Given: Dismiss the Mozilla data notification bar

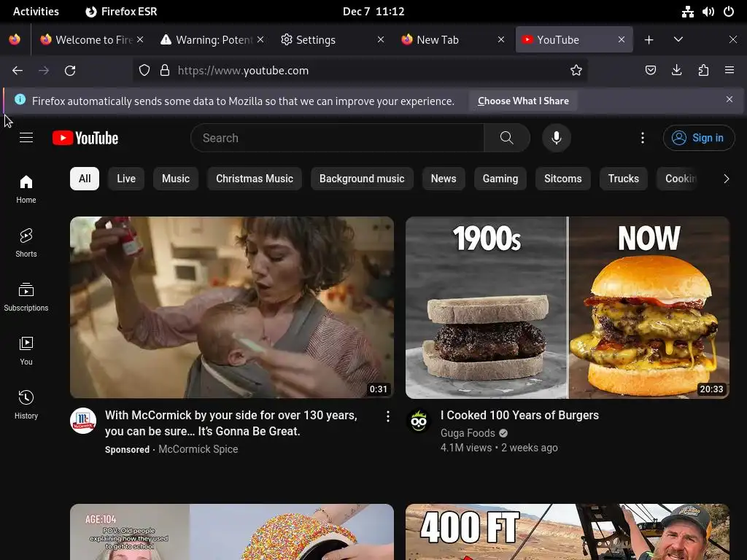Looking at the screenshot, I should coord(729,99).
